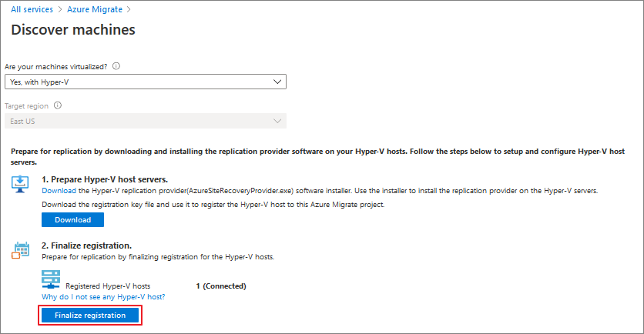This screenshot has width=644, height=334.
Task: Click the calendar icon beside Finalize registration step
Action: pos(20,250)
